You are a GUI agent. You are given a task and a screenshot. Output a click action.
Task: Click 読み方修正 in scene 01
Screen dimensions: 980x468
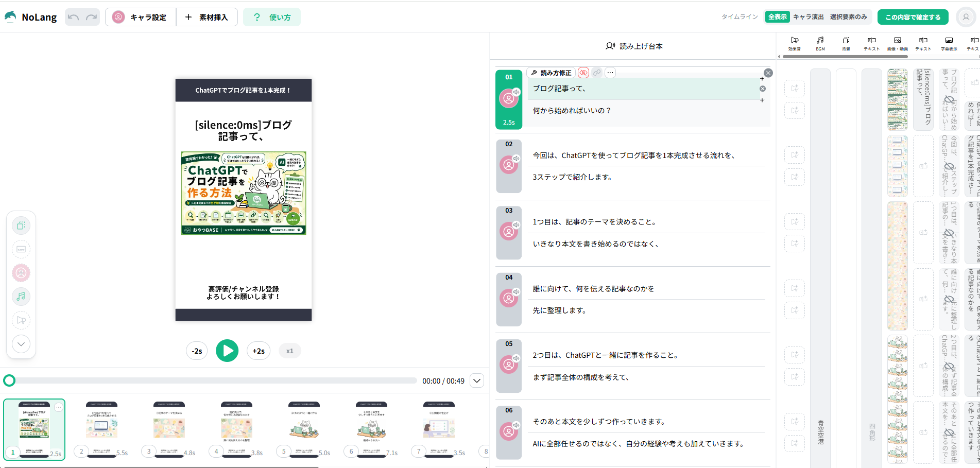tap(551, 73)
